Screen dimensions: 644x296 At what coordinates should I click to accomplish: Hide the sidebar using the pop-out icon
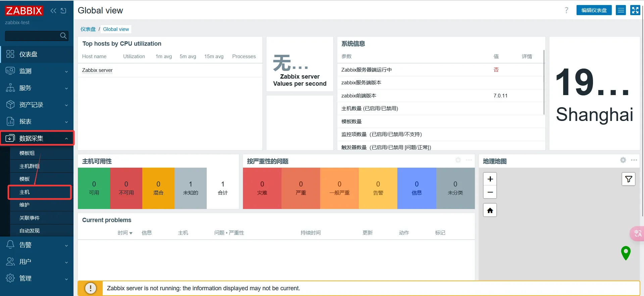63,11
